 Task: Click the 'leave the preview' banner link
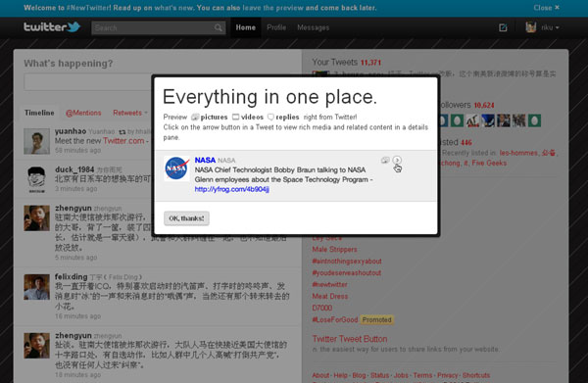click(273, 8)
